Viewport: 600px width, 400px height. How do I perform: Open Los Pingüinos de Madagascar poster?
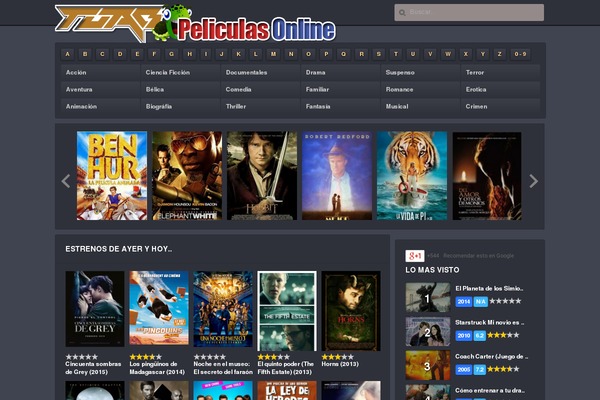[159, 308]
